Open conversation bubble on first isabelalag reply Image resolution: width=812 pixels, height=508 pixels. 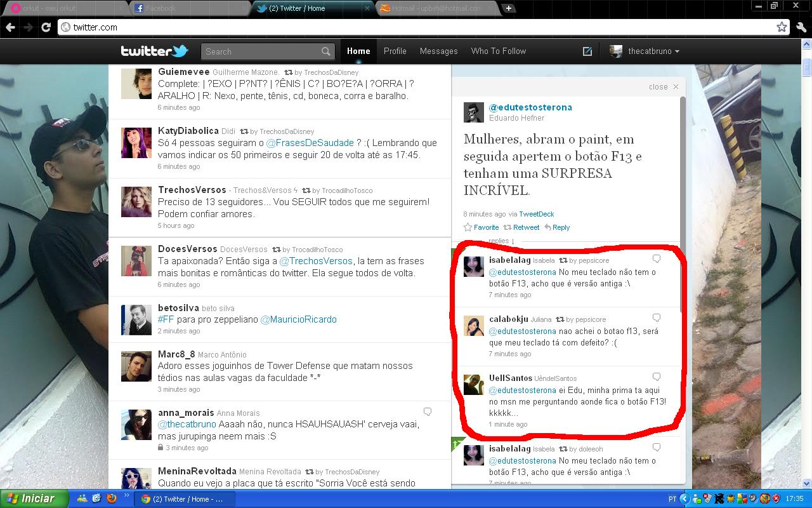point(657,259)
